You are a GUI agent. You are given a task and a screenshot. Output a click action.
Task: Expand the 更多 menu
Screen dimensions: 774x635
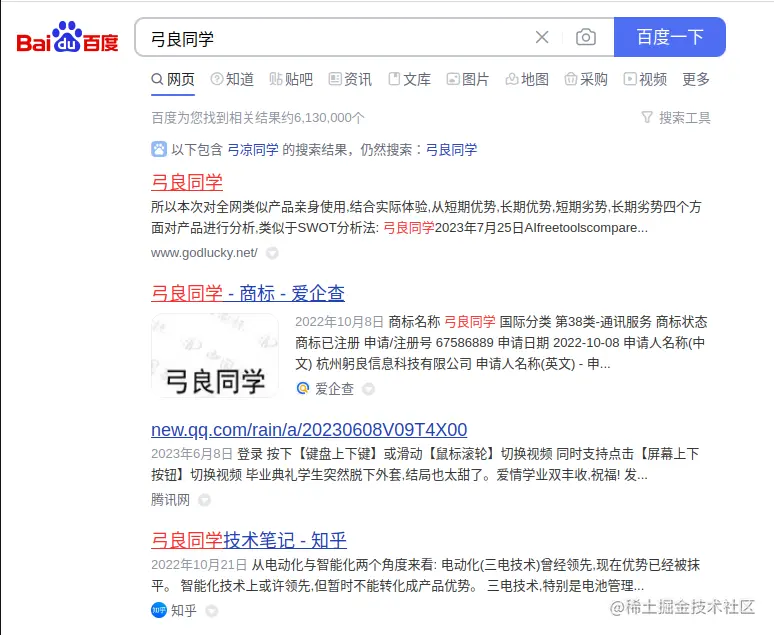click(x=696, y=79)
